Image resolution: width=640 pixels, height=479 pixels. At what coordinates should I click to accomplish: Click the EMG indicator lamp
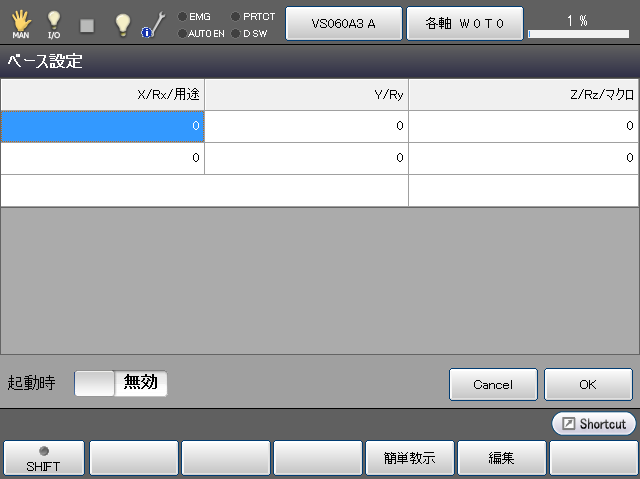(182, 16)
